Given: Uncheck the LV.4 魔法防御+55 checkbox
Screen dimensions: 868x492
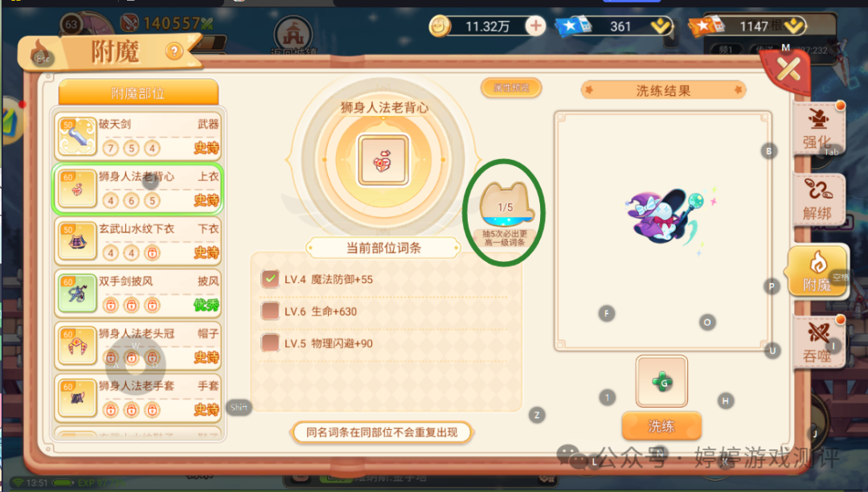Looking at the screenshot, I should pyautogui.click(x=270, y=279).
